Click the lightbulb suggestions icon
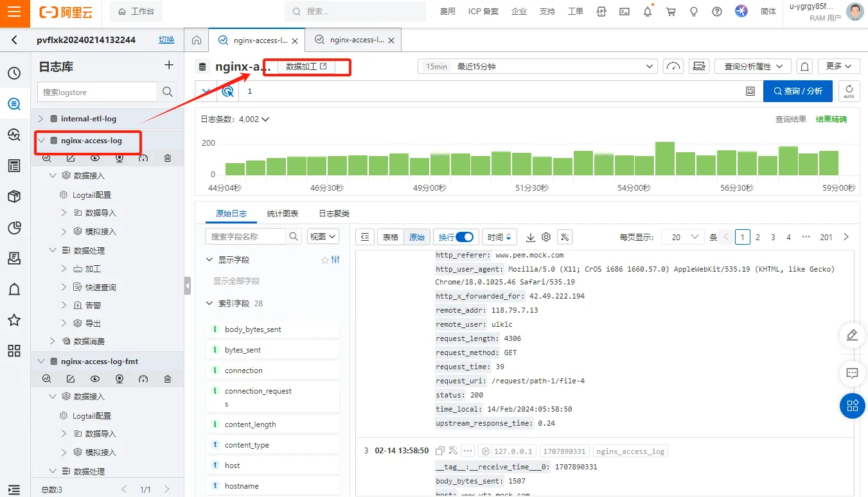This screenshot has width=868, height=497. [694, 12]
